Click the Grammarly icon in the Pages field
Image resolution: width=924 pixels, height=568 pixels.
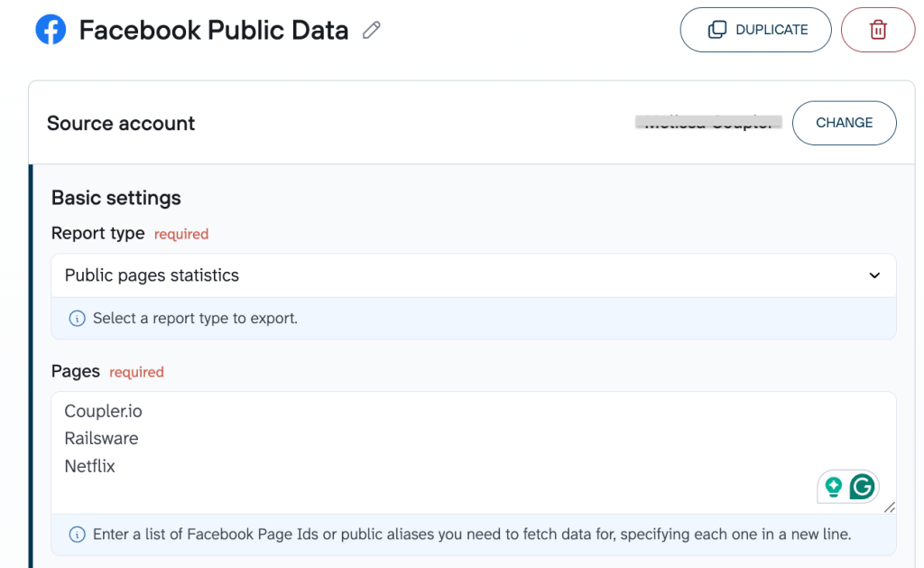[x=862, y=488]
